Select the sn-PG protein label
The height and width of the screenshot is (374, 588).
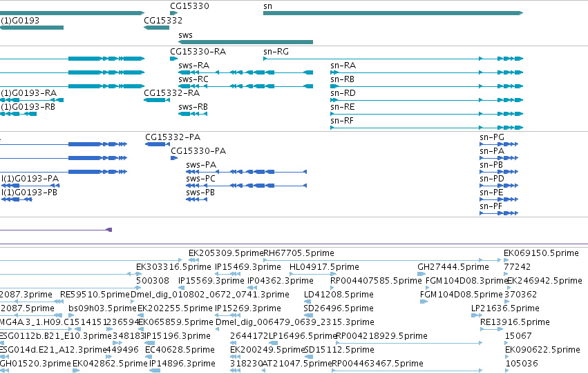(492, 137)
